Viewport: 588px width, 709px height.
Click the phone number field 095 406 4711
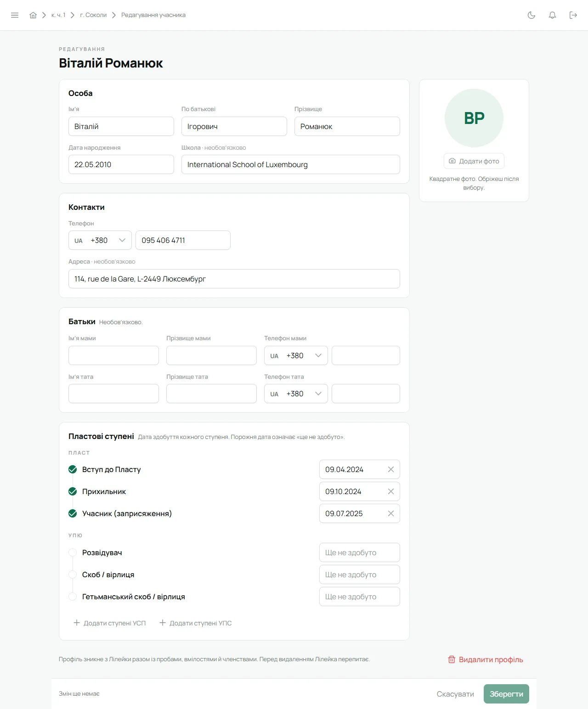[x=183, y=240]
